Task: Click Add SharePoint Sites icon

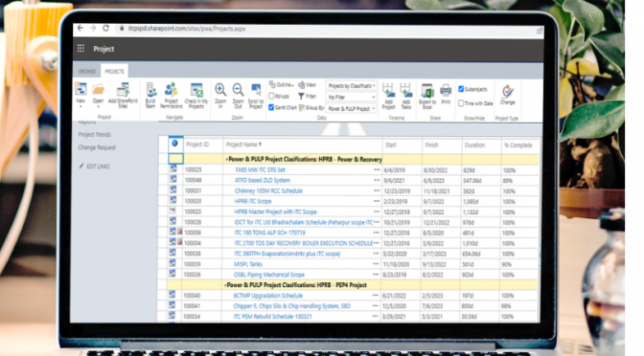Action: pos(123,89)
